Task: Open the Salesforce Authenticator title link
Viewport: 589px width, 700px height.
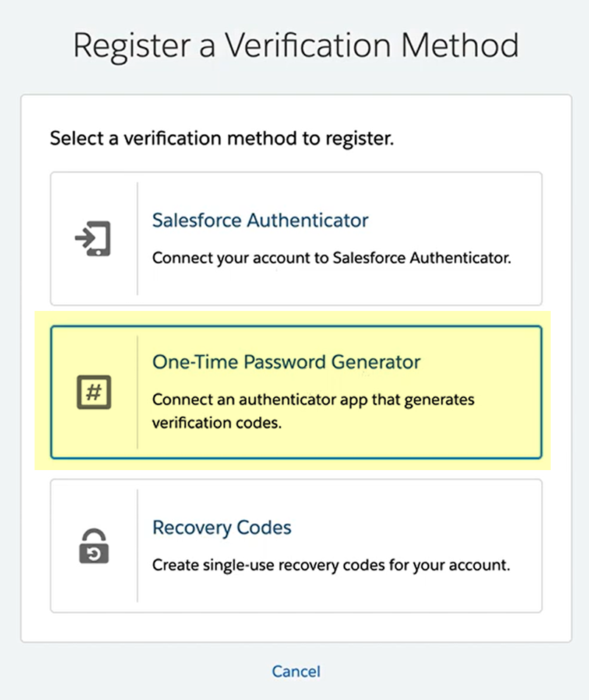Action: pos(260,220)
